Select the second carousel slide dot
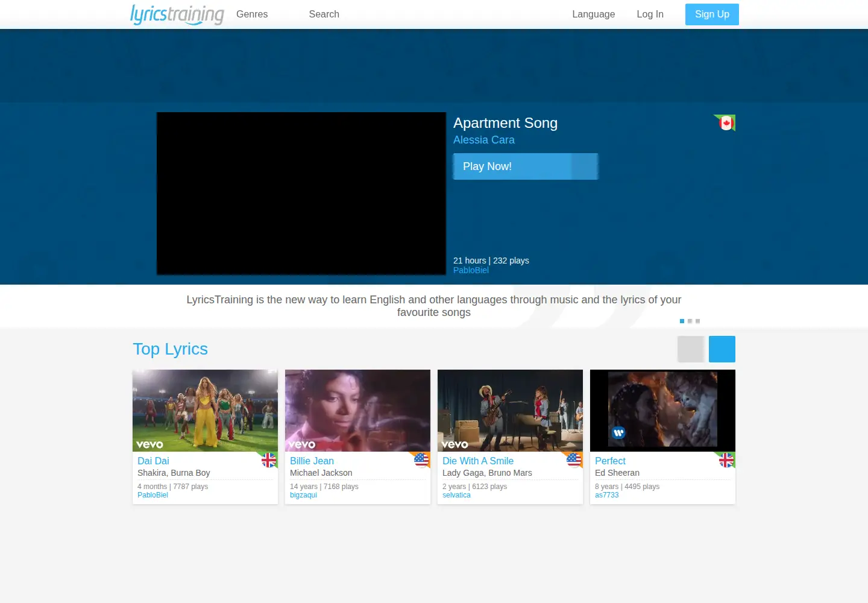The image size is (868, 603). (690, 321)
